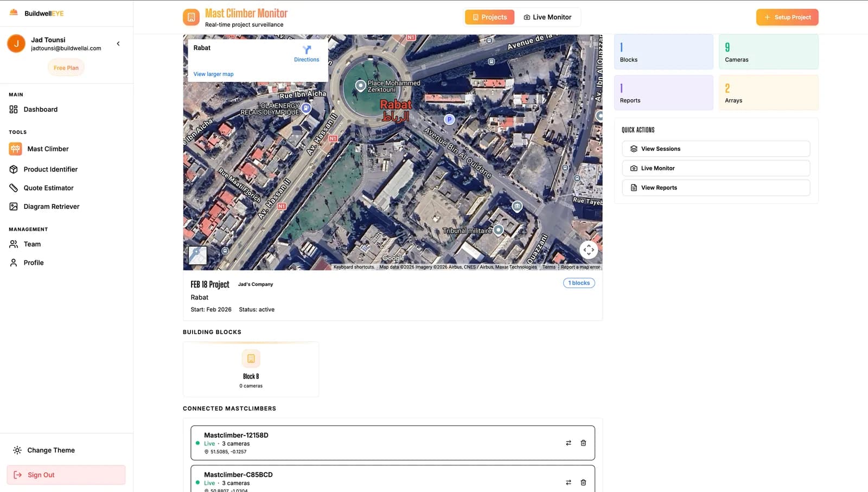868x492 pixels.
Task: Click the Tribunal militaire map pin
Action: [499, 230]
